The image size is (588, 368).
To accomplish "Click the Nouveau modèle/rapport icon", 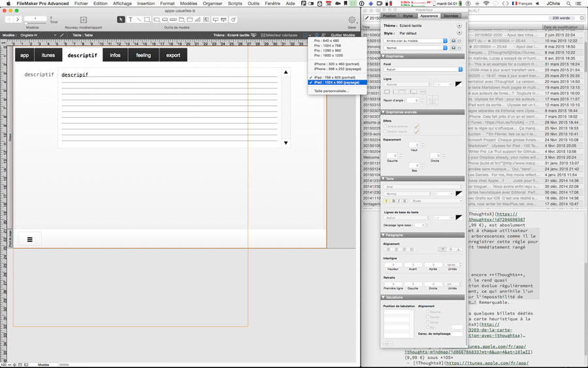I will (83, 20).
